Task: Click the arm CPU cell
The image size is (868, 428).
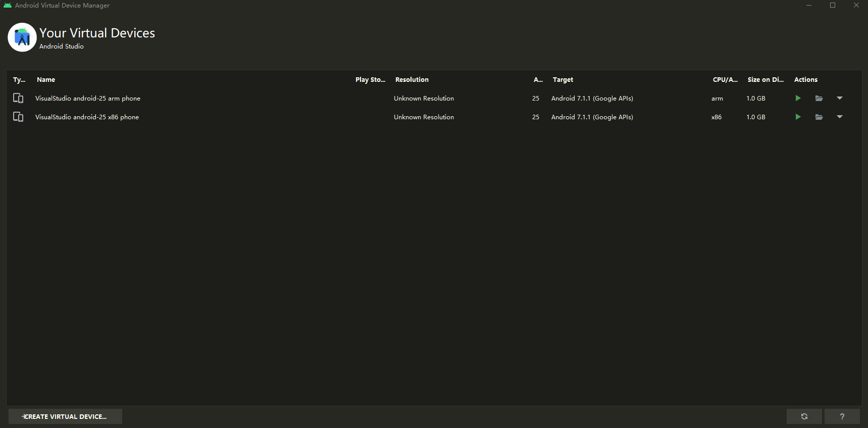Action: click(717, 98)
